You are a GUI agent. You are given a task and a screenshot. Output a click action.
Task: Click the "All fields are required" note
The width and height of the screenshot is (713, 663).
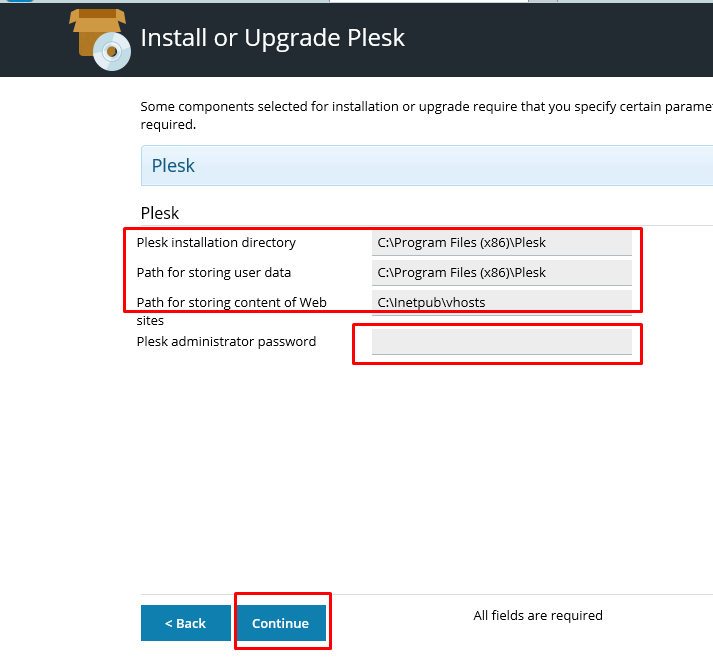pyautogui.click(x=538, y=615)
